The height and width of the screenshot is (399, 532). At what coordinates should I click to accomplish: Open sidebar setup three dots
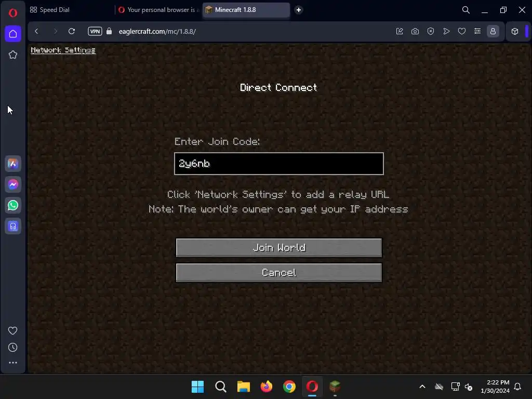tap(13, 363)
